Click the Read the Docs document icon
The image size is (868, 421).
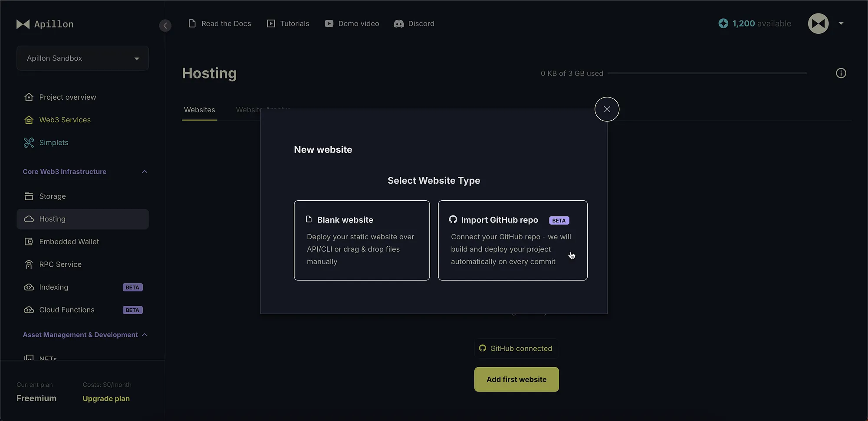[192, 23]
